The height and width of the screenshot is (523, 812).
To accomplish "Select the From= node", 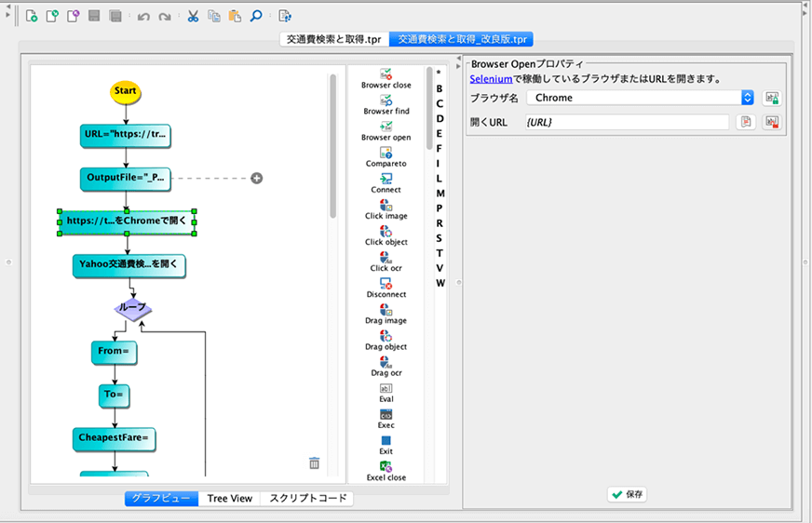I will point(115,352).
